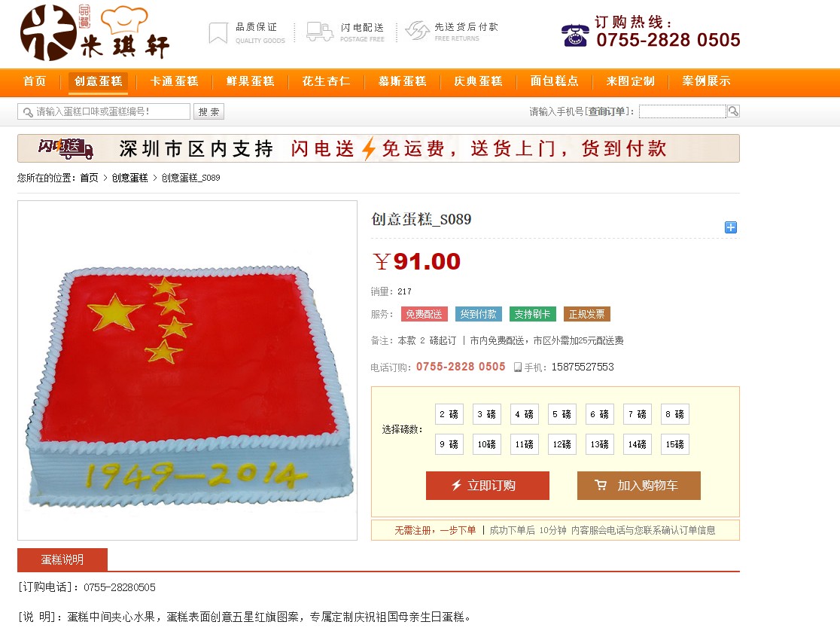The image size is (840, 634).
Task: Pick the 10磅 weight option
Action: coord(486,444)
